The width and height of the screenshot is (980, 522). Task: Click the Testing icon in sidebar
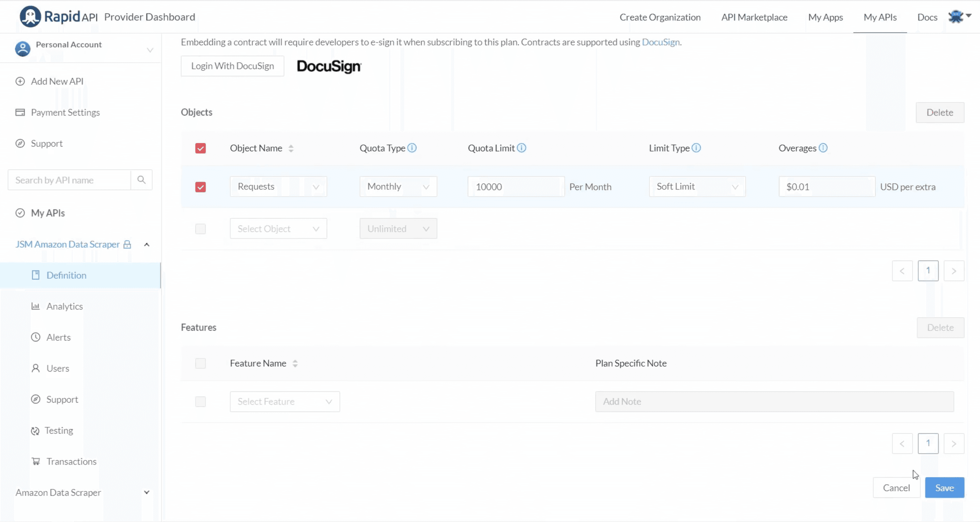pyautogui.click(x=35, y=431)
